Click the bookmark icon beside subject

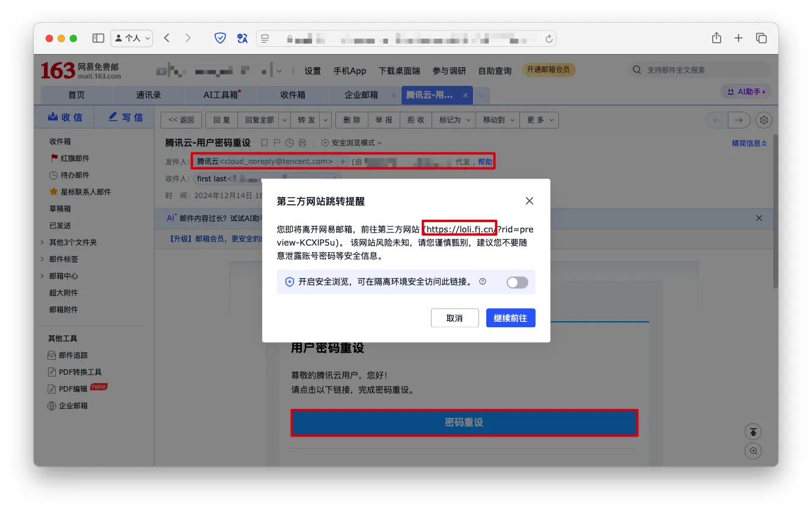(264, 143)
